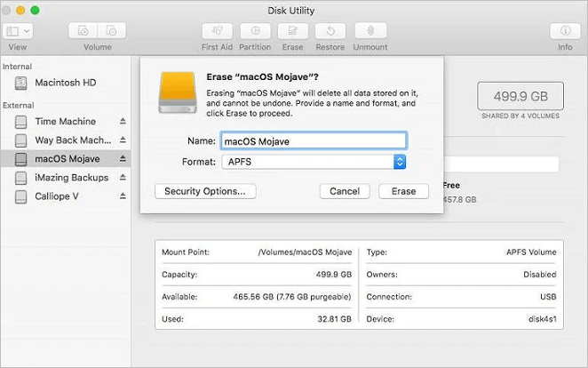Click the Calliope V drive icon
The height and width of the screenshot is (368, 588).
[x=21, y=196]
